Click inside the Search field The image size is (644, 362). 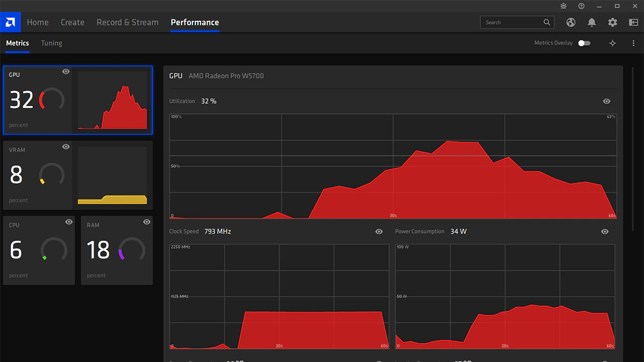[x=511, y=22]
